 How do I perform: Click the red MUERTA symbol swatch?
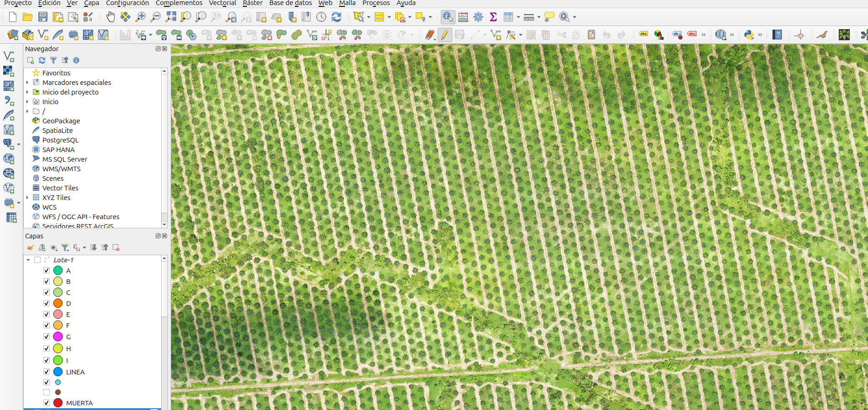tap(58, 403)
